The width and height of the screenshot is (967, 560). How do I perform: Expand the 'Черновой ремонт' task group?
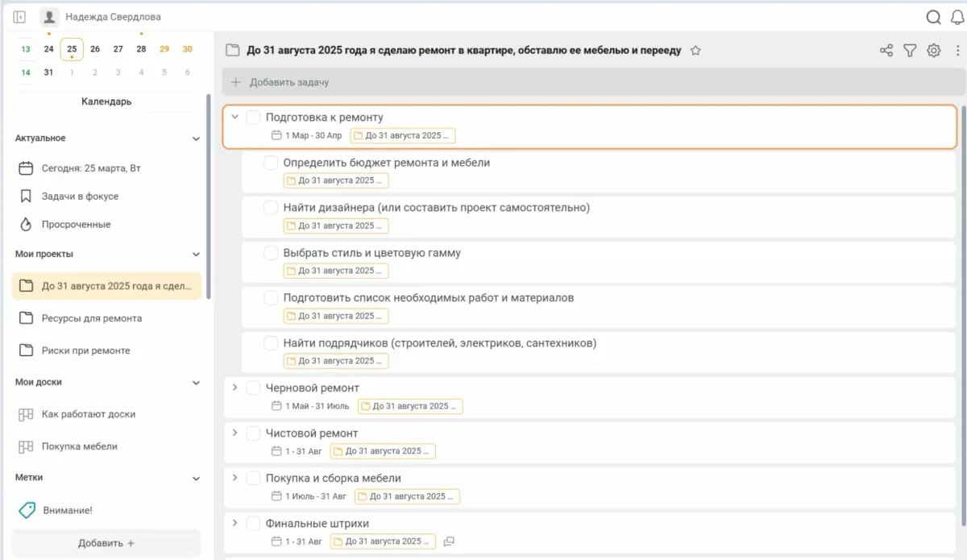234,388
